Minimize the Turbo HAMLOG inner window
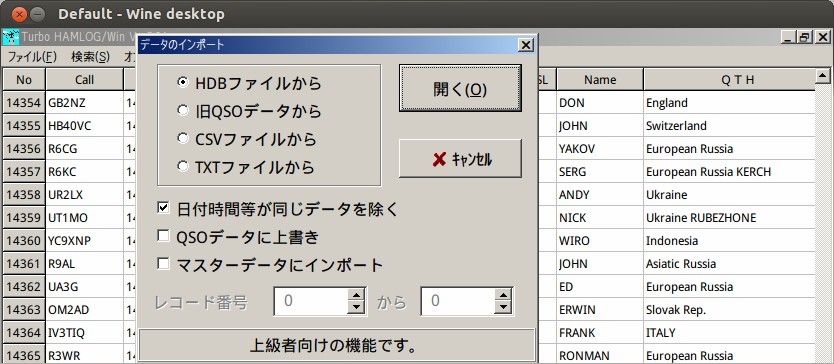Screen dimensions: 834x364 coord(789,37)
